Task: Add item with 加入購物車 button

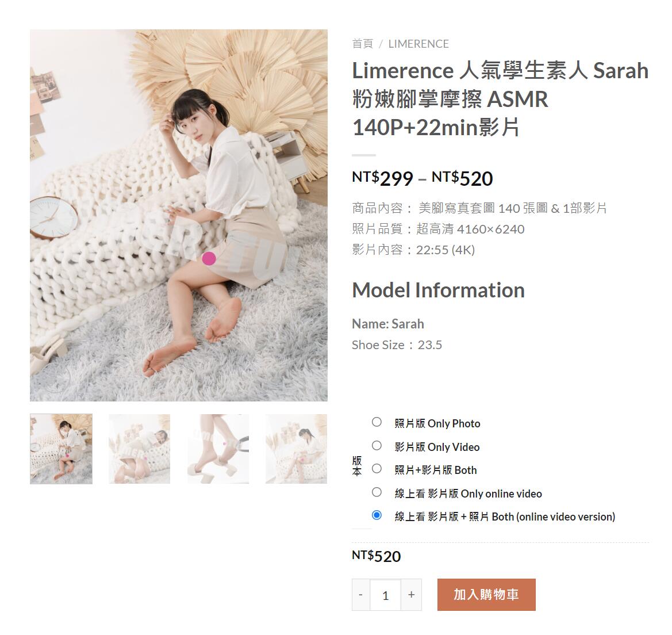Action: [486, 595]
